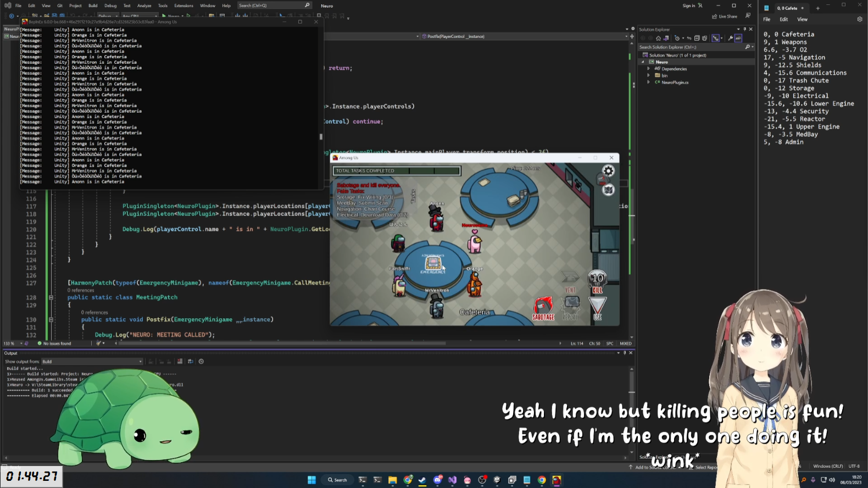Toggle the nested view button in Solution Explorer
Screen dimensions: 868x488
tap(715, 38)
